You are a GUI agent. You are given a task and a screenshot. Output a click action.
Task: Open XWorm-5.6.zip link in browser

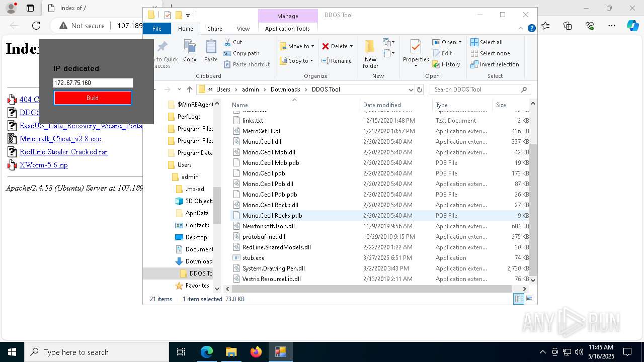(x=43, y=165)
